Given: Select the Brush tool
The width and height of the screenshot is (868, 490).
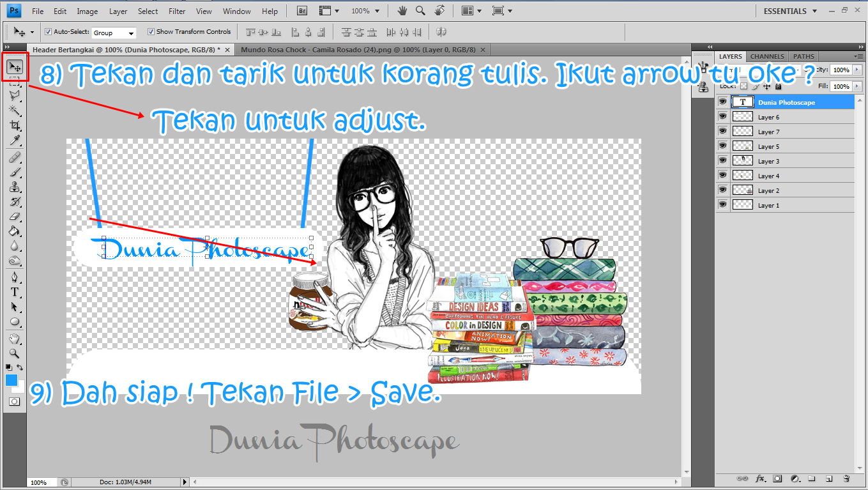Looking at the screenshot, I should click(x=15, y=172).
